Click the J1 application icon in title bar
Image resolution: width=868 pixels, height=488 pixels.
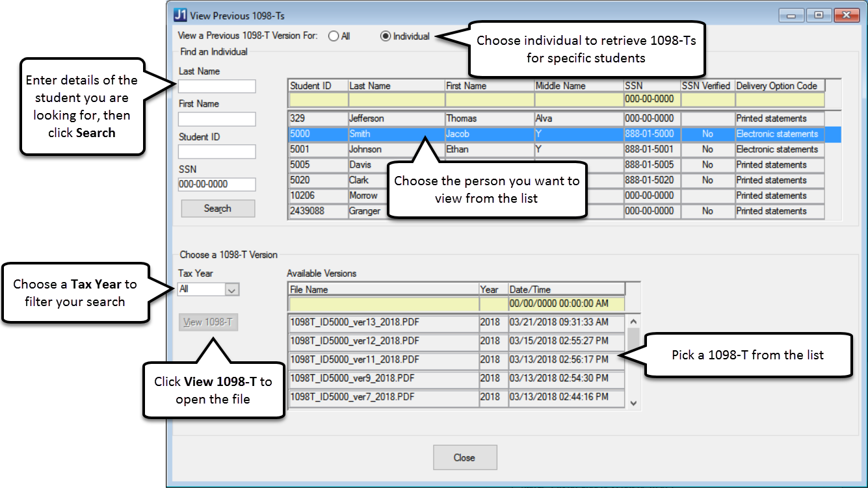(x=180, y=16)
